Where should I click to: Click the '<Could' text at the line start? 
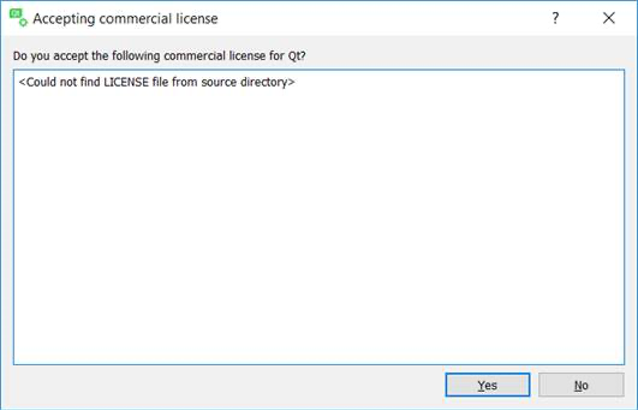[x=37, y=82]
